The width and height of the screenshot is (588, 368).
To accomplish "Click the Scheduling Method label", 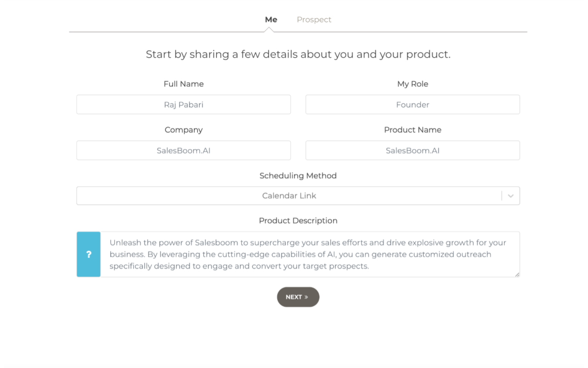I will (298, 176).
